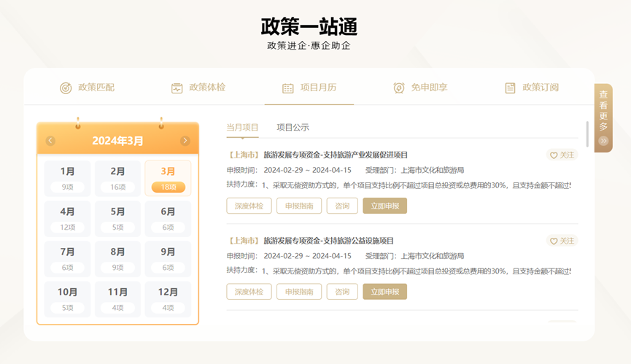Click the 项目月历 calendar icon
The width and height of the screenshot is (631, 364).
coord(287,88)
